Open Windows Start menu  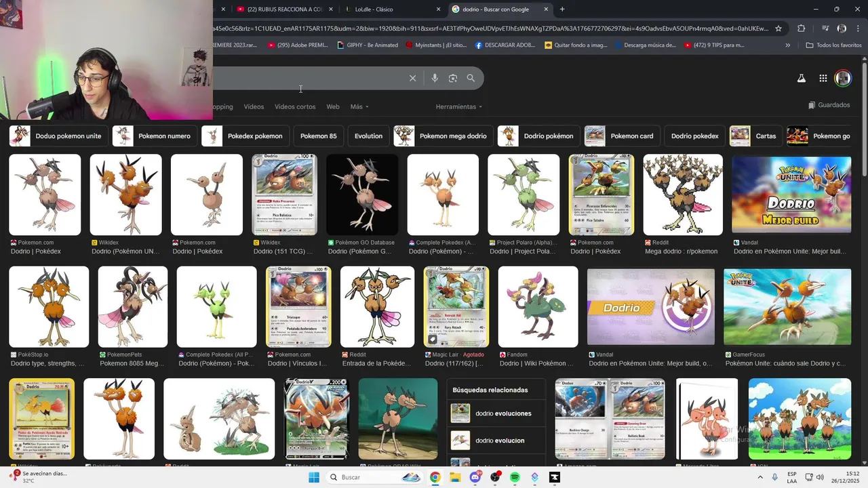coord(314,477)
